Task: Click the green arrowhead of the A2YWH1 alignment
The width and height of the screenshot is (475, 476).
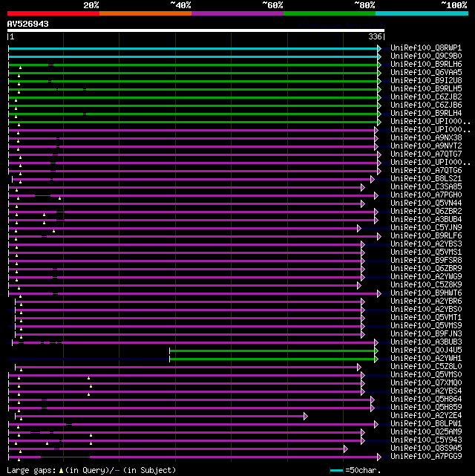Action: point(376,359)
